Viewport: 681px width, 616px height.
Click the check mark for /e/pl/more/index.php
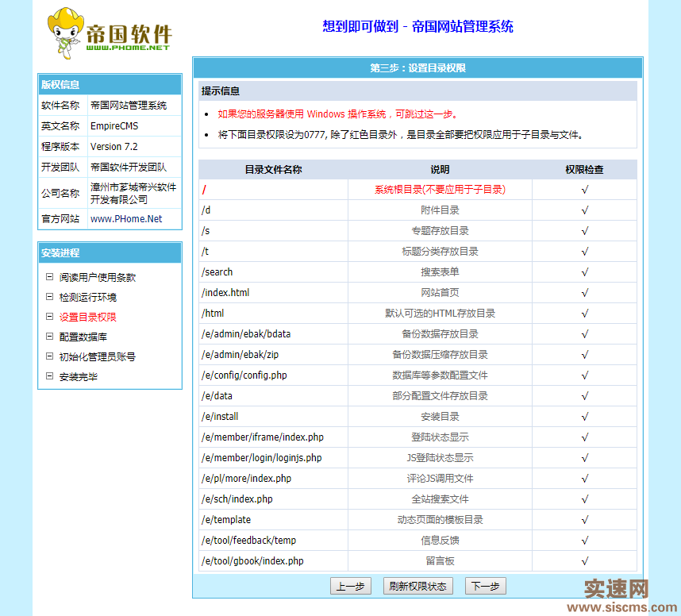click(585, 479)
